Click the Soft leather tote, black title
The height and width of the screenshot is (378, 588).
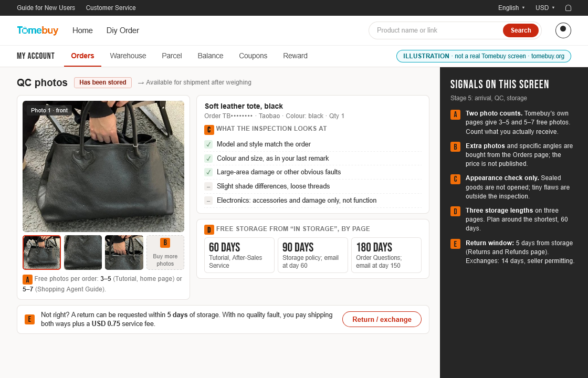pos(244,106)
